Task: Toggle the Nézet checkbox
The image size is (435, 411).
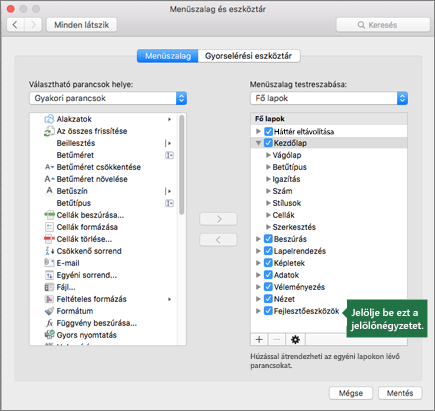Action: coord(268,299)
